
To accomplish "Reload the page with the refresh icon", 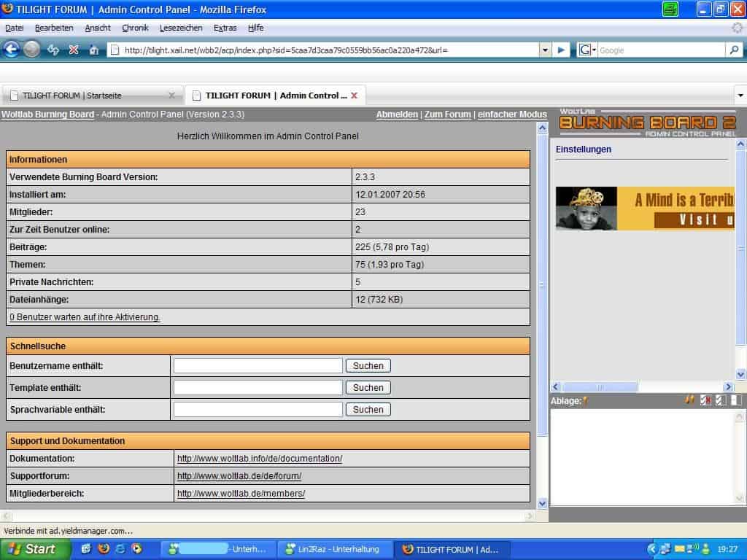I will 53,50.
